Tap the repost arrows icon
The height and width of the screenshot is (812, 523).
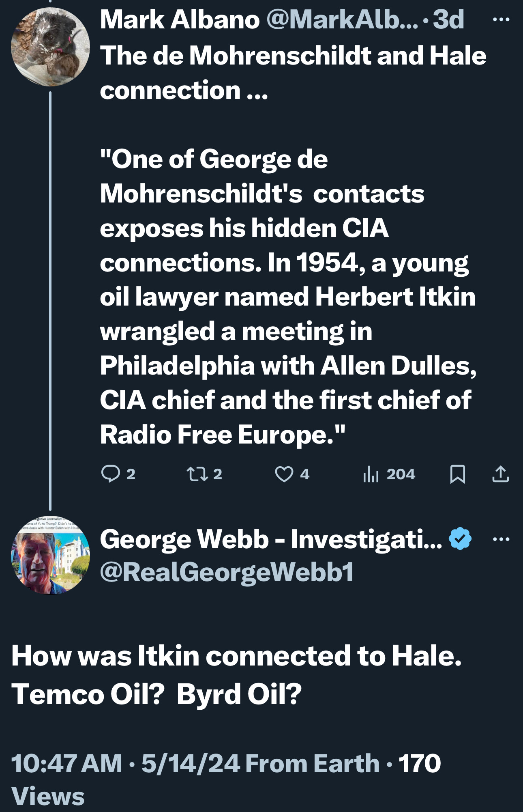[x=197, y=474]
